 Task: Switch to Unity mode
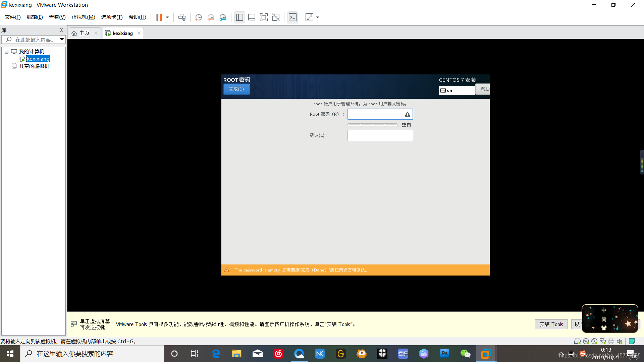[x=276, y=17]
